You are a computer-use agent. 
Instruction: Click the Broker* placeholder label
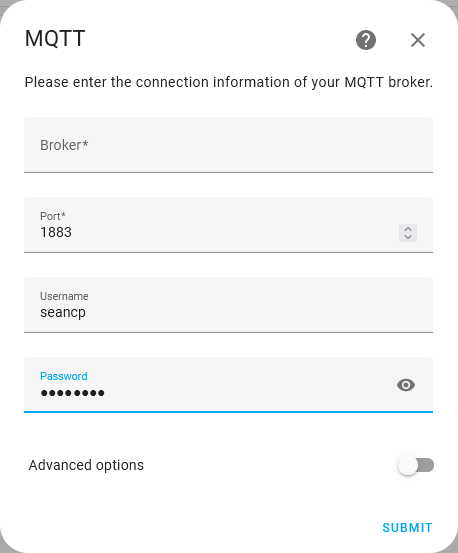pyautogui.click(x=64, y=145)
